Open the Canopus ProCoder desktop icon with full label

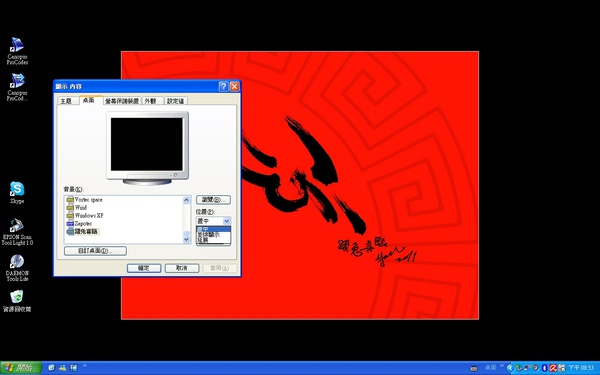[x=17, y=51]
